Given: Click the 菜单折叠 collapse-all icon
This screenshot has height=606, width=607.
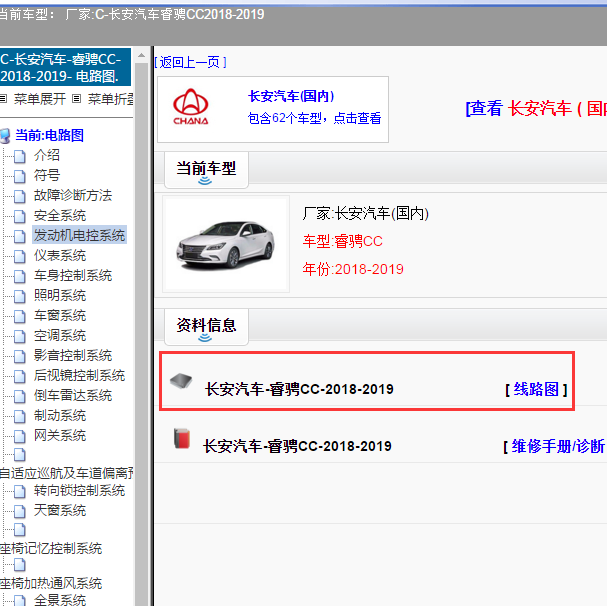Looking at the screenshot, I should (77, 99).
